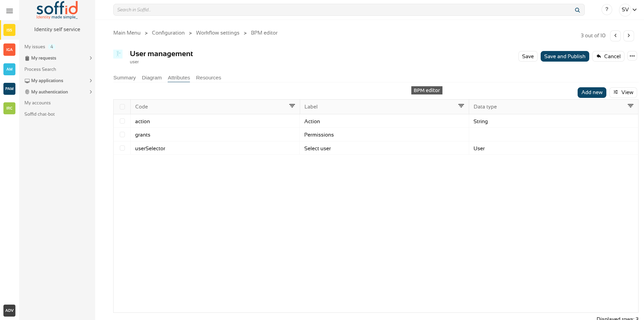The image size is (644, 320).
Task: Select the IGA module icon
Action: (9, 50)
